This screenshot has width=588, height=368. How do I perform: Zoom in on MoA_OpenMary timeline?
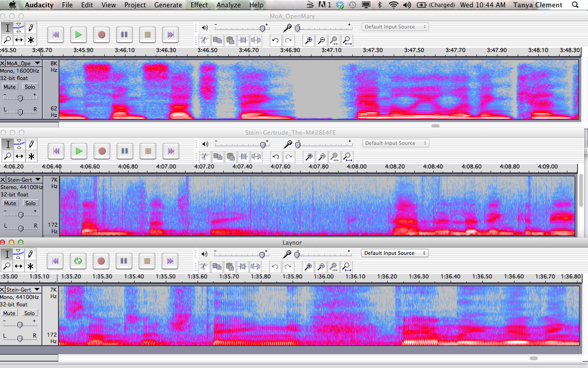309,40
